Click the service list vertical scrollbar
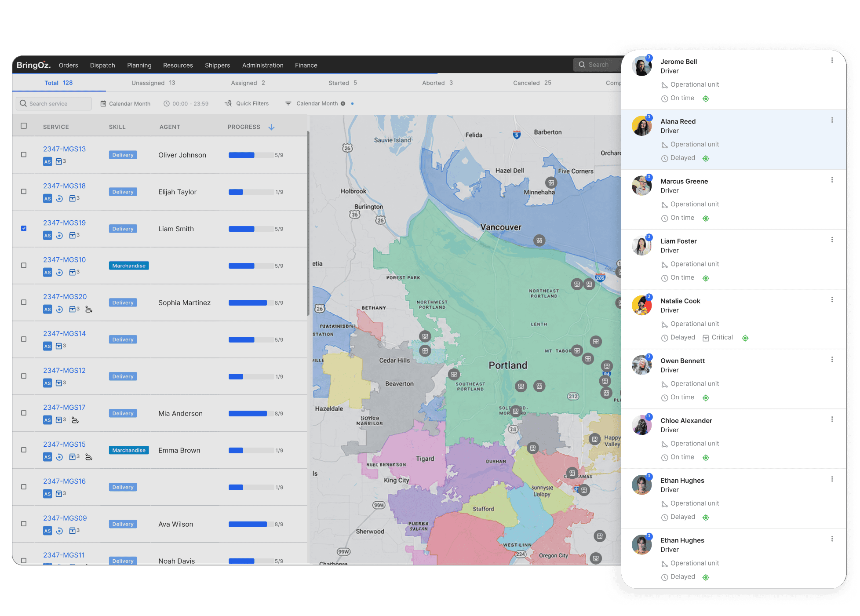Image resolution: width=860 pixels, height=616 pixels. [308, 224]
